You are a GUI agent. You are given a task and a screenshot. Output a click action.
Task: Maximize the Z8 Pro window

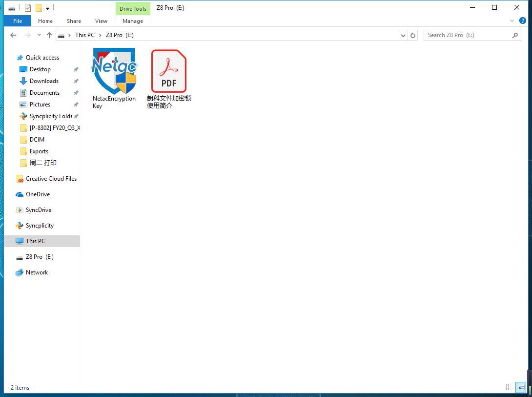click(494, 7)
